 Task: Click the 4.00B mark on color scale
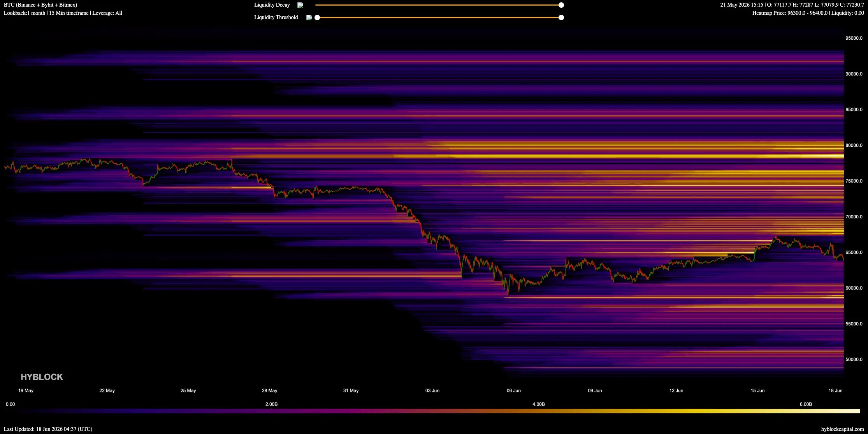point(538,404)
